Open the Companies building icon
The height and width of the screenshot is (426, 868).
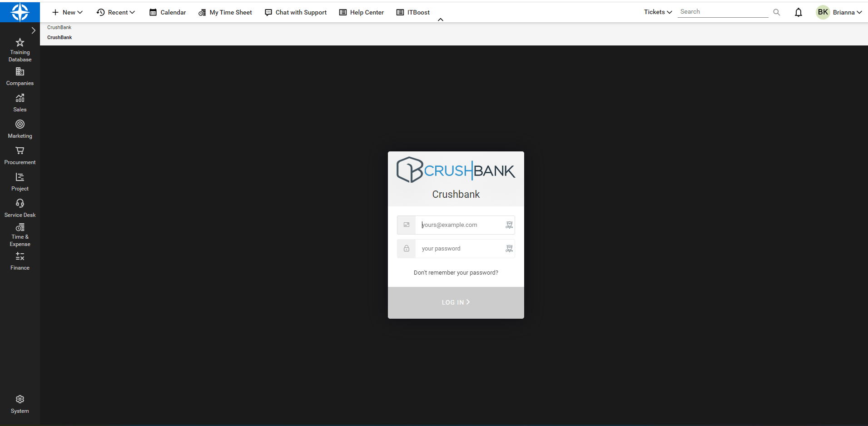click(20, 72)
